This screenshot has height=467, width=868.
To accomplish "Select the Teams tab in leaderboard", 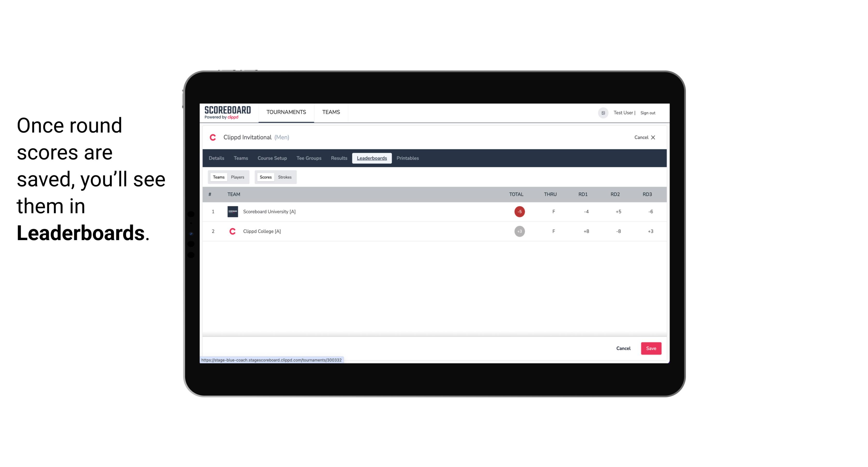I will tap(219, 177).
